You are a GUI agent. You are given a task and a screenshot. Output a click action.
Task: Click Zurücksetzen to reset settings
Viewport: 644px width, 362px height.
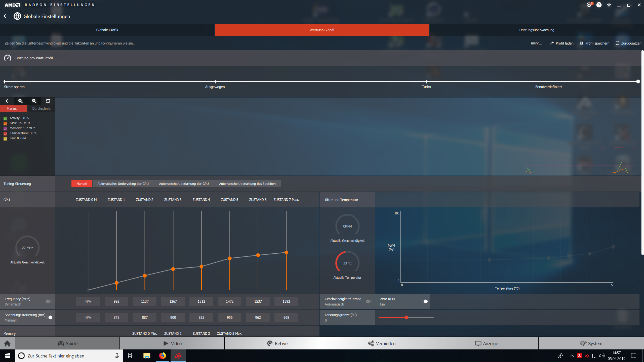tap(628, 43)
